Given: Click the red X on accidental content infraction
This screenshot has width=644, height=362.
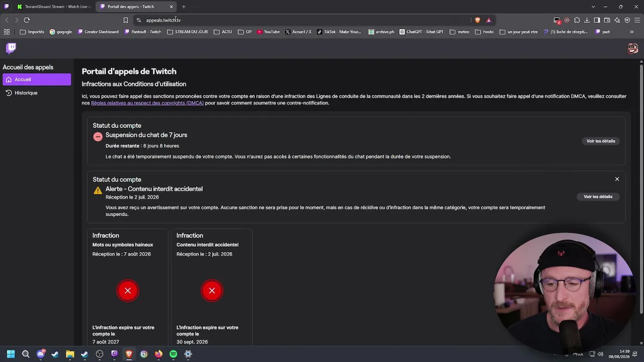Looking at the screenshot, I should click(x=212, y=291).
